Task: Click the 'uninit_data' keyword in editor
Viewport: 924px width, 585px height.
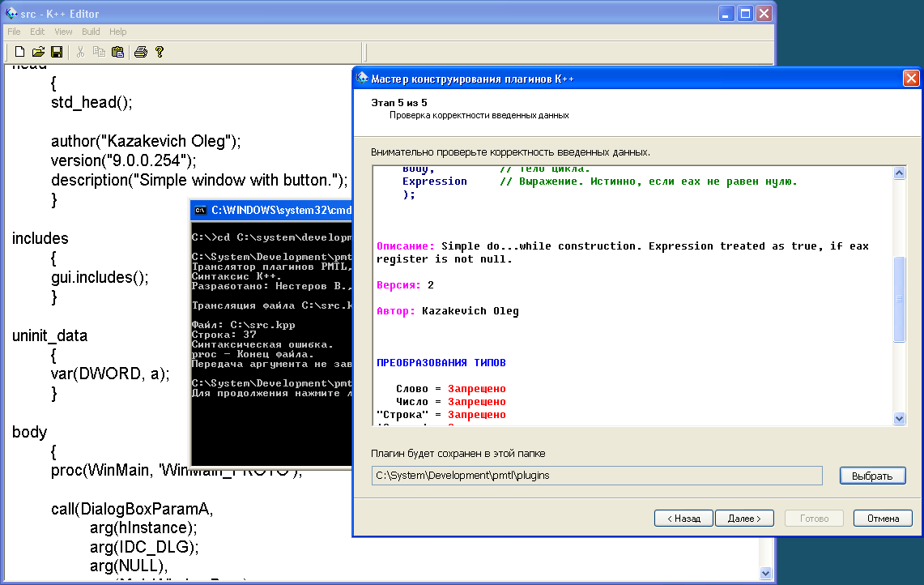Action: (x=49, y=335)
